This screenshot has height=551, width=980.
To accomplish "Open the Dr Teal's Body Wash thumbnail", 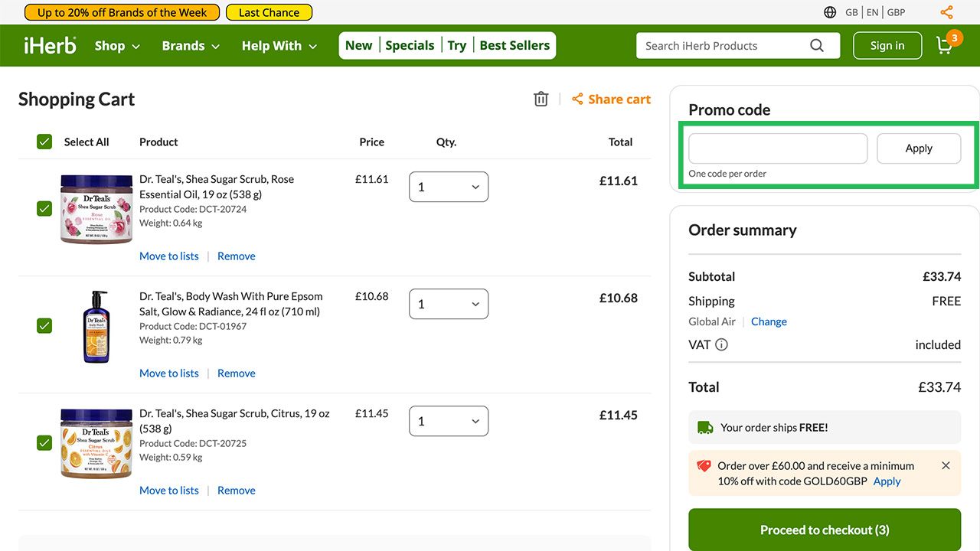I will click(96, 326).
